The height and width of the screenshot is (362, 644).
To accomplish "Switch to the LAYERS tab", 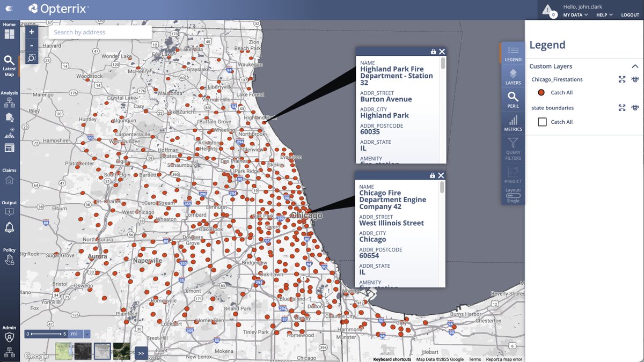I will click(513, 76).
